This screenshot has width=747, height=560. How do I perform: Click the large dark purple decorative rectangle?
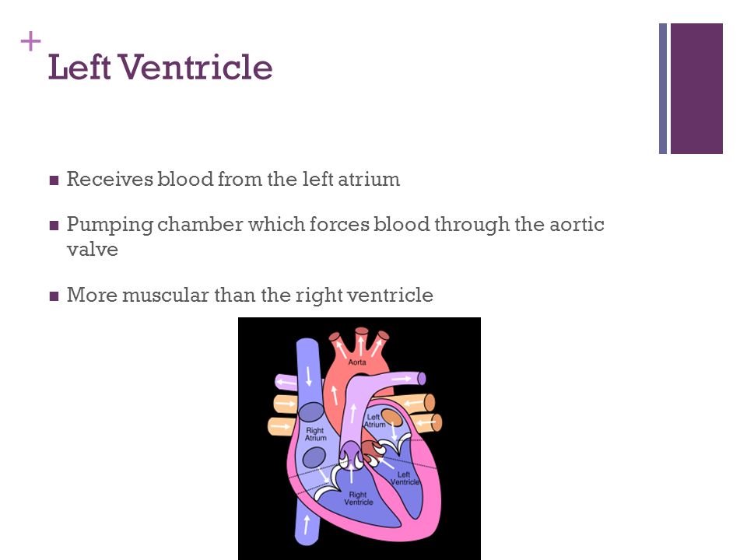(x=696, y=89)
